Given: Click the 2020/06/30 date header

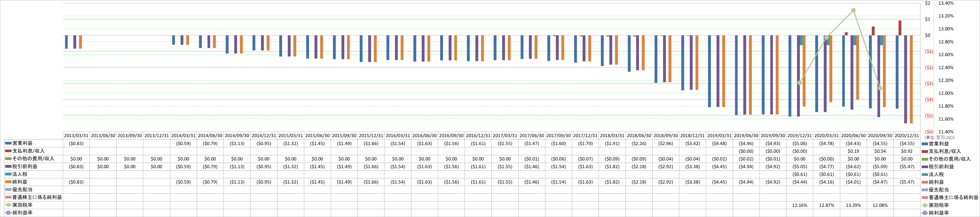Looking at the screenshot, I should coord(853,136).
